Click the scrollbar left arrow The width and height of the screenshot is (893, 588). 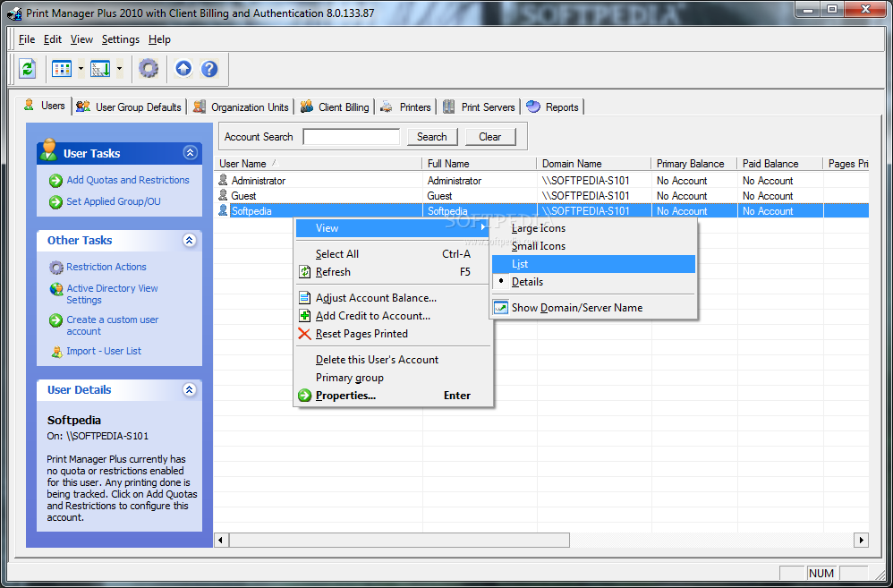point(222,540)
